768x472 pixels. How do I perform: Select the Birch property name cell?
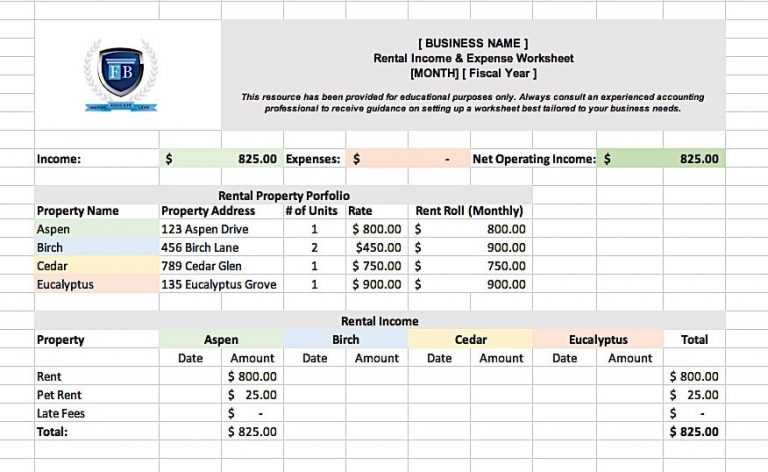(96, 247)
